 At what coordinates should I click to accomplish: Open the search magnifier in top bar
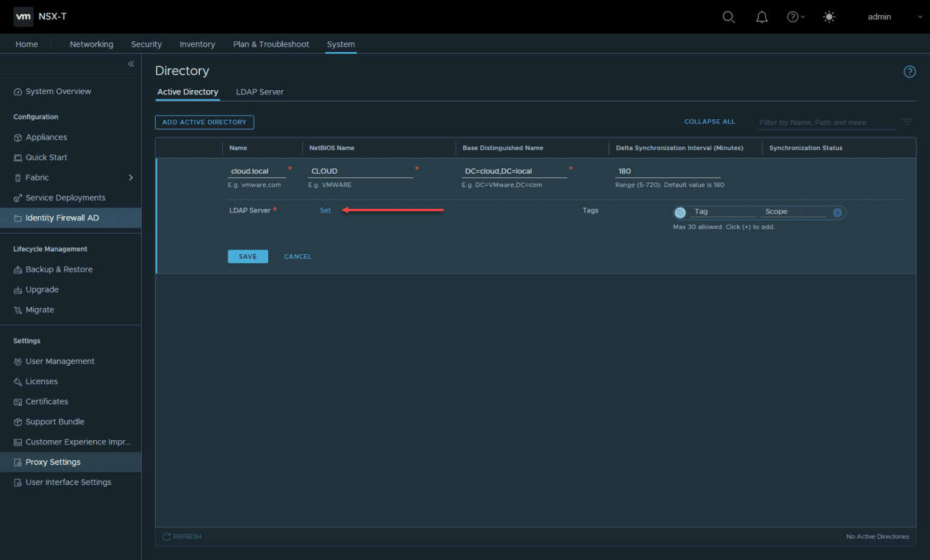pyautogui.click(x=728, y=16)
